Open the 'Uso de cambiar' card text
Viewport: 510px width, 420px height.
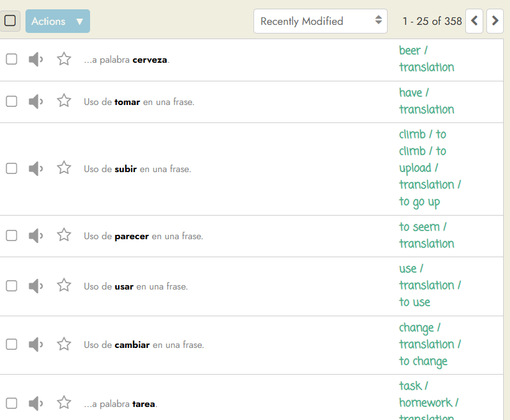pos(143,345)
